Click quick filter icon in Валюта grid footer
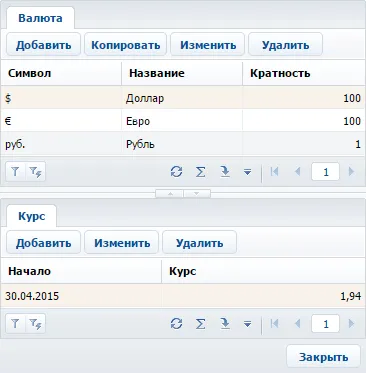 click(35, 172)
